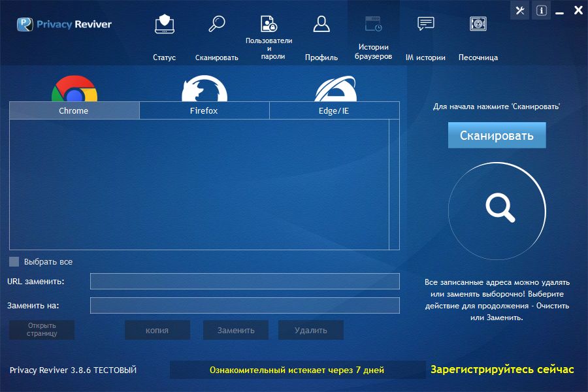Close the Privacy Reviver window
The width and height of the screenshot is (588, 392).
(578, 10)
